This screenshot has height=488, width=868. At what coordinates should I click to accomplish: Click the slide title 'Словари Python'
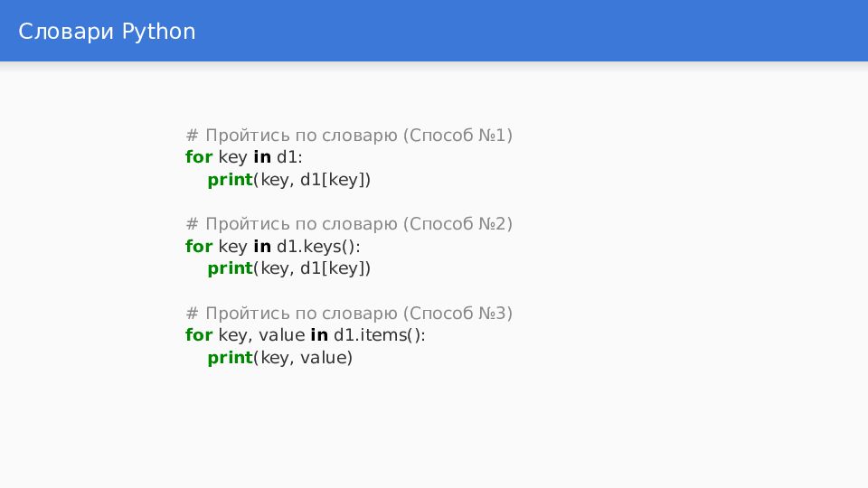[x=107, y=32]
